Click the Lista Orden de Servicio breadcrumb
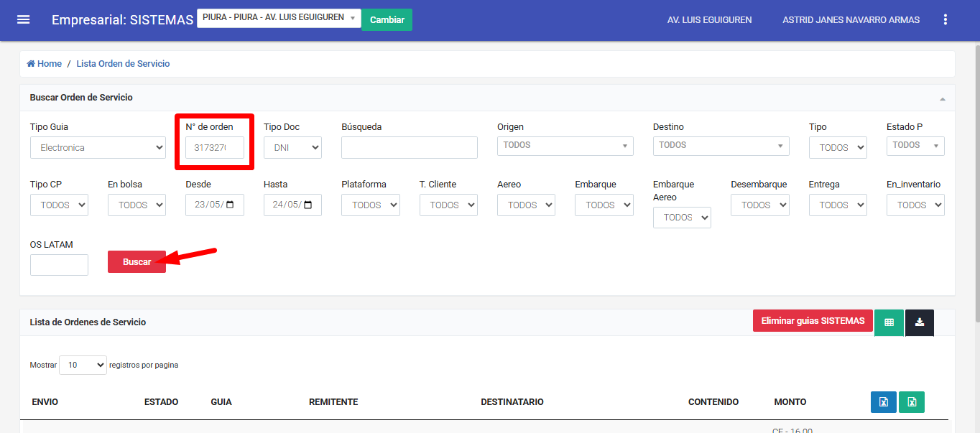980x433 pixels. pyautogui.click(x=123, y=64)
